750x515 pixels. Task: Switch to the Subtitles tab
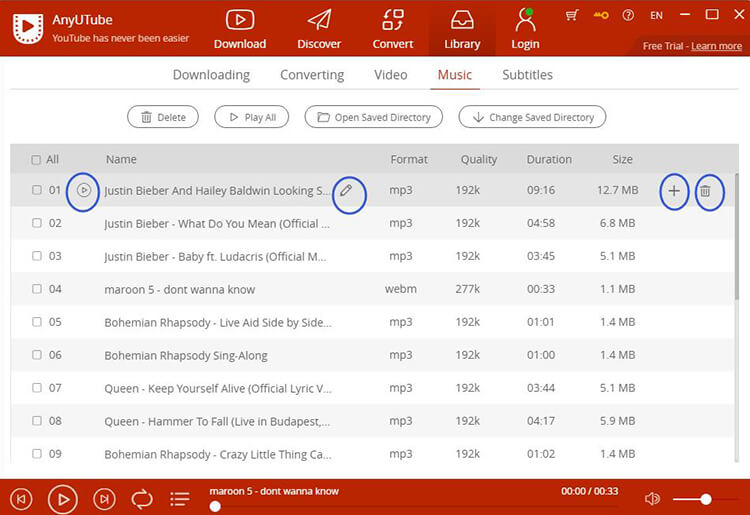pos(528,75)
